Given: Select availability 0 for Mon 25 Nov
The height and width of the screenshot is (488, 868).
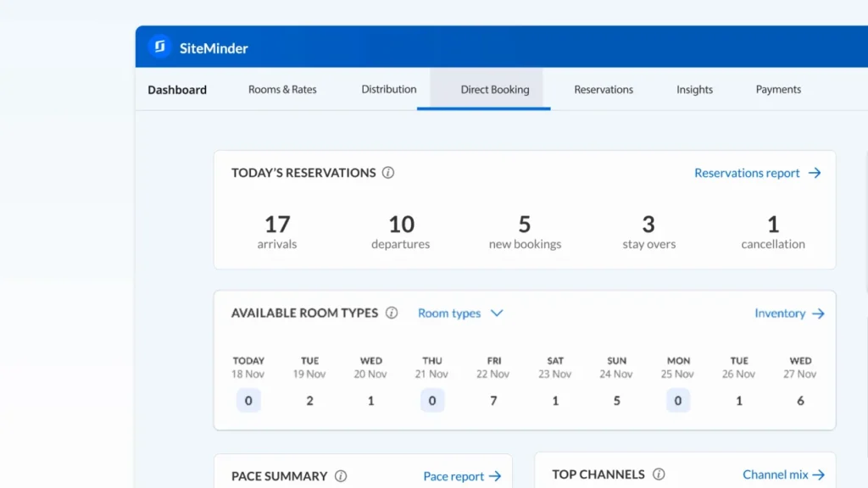Looking at the screenshot, I should click(x=678, y=401).
